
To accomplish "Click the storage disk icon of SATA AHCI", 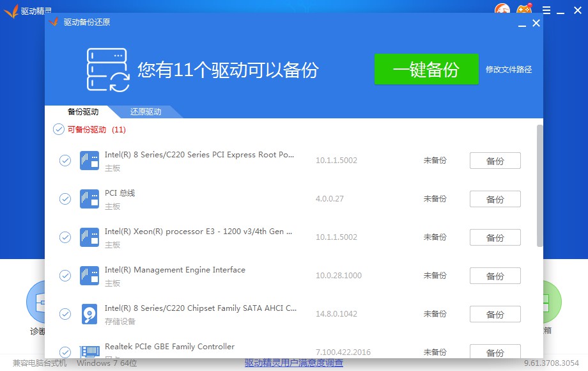I will [x=89, y=314].
